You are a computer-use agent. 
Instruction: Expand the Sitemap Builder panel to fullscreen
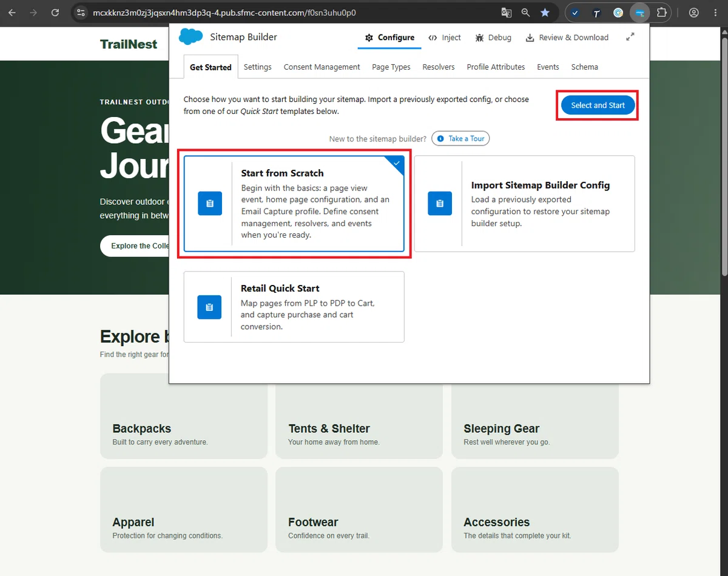[630, 37]
